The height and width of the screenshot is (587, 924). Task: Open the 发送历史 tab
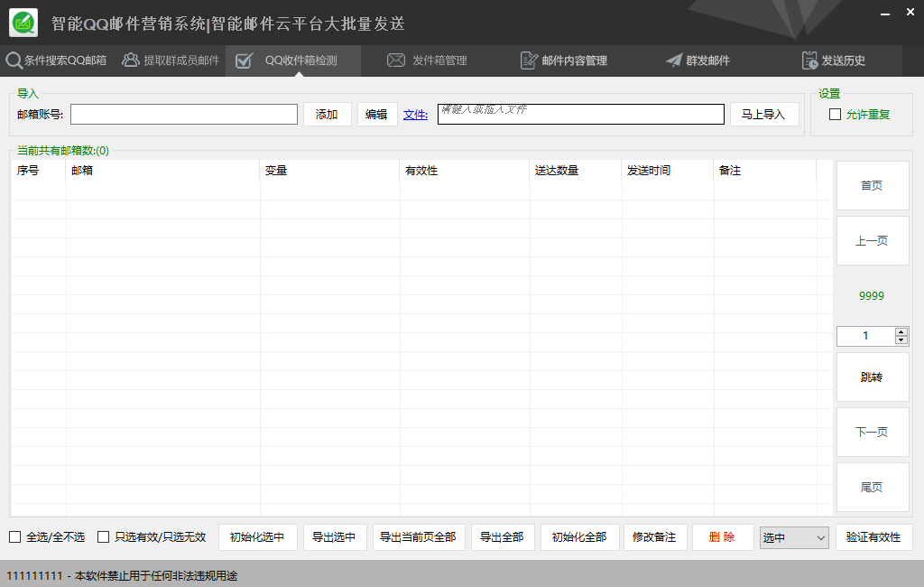834,61
